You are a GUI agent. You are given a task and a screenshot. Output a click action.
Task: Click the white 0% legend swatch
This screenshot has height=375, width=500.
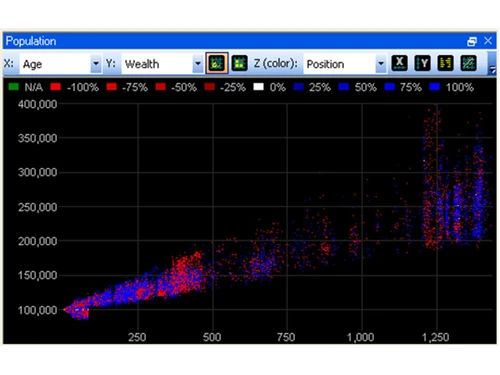(x=259, y=87)
